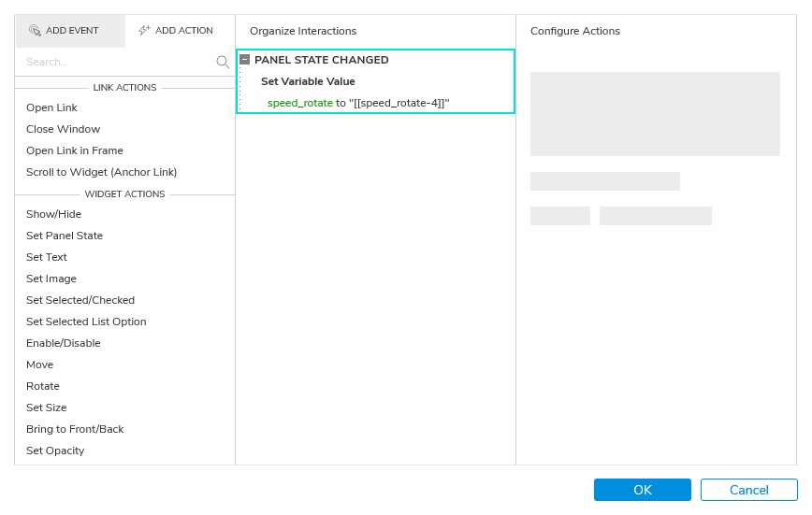
Task: Select the Rotate widget action
Action: 43,386
